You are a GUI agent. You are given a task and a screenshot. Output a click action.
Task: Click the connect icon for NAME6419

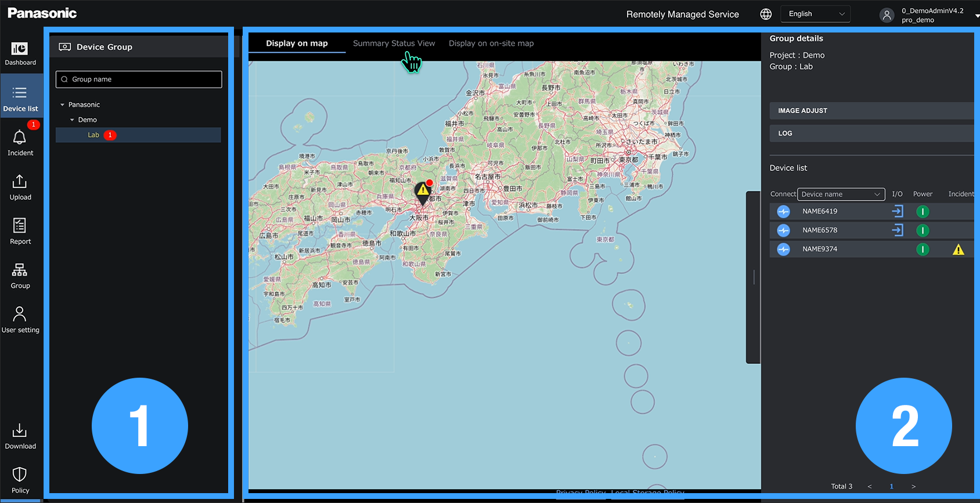783,212
